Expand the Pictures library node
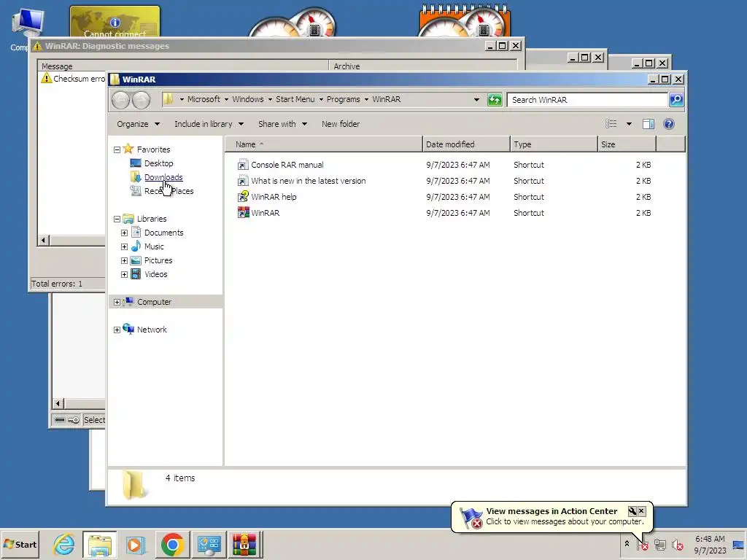Image resolution: width=747 pixels, height=560 pixels. pos(124,260)
